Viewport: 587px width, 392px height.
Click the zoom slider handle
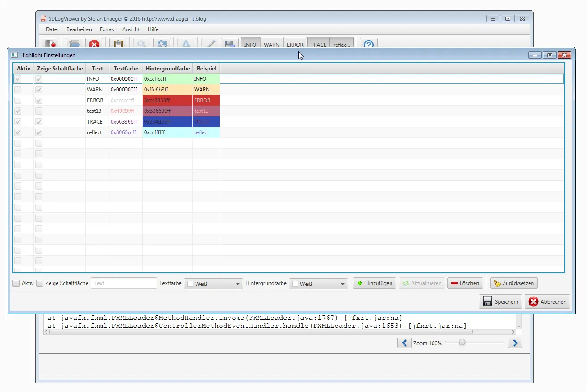point(462,342)
